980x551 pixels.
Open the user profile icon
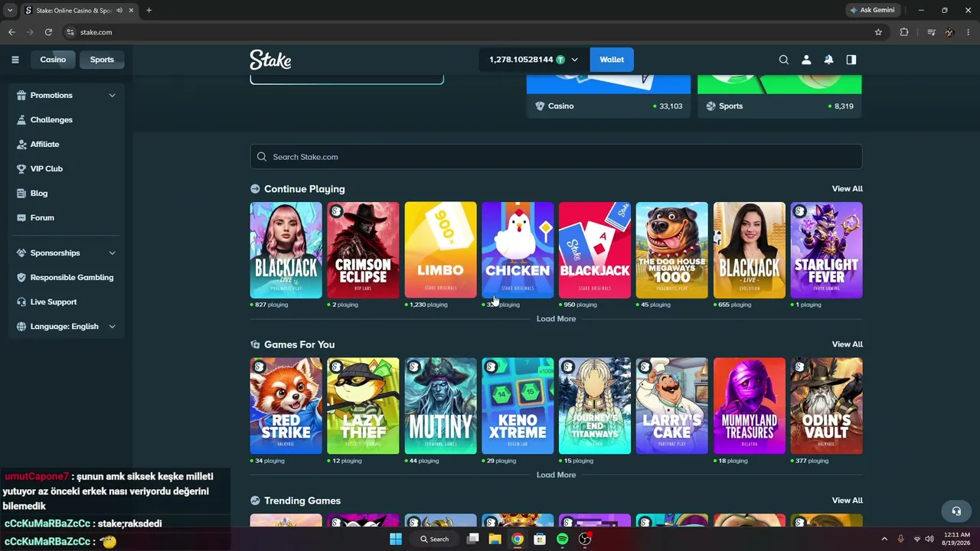(806, 60)
